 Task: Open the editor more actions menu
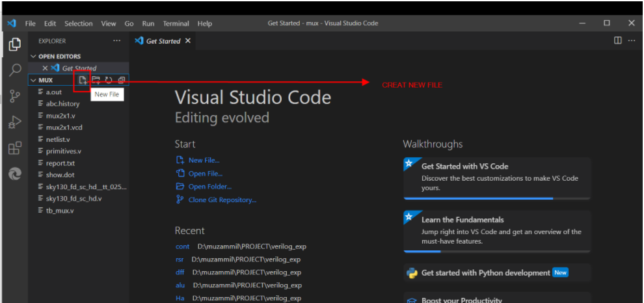[632, 41]
